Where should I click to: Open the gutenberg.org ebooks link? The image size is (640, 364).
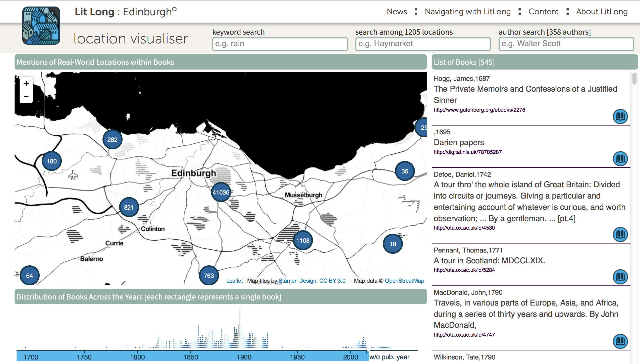pos(479,110)
